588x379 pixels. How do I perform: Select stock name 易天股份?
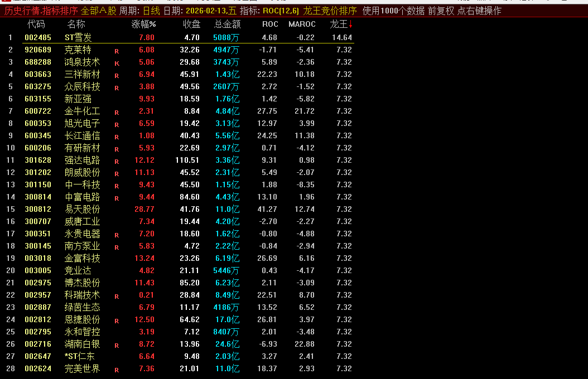point(82,209)
